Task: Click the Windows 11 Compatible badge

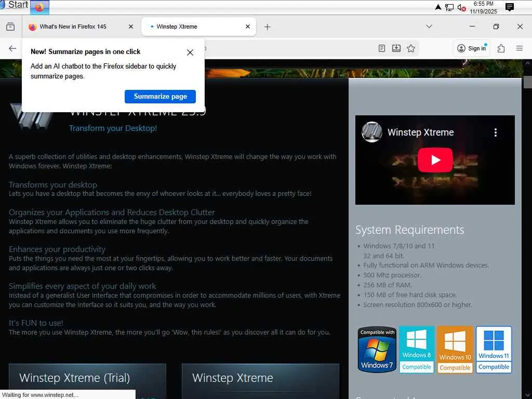Action: [494, 350]
